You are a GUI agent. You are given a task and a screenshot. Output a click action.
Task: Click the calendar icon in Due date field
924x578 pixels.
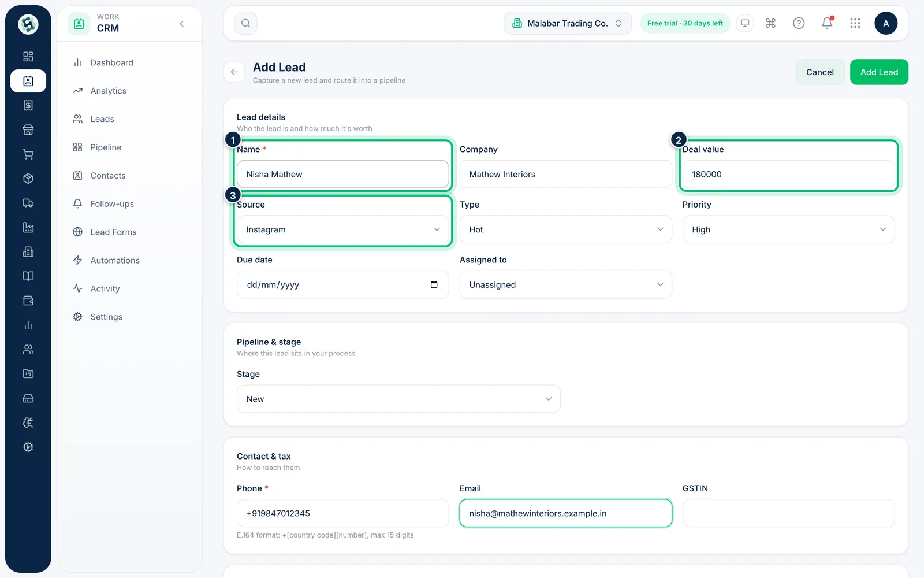tap(434, 285)
